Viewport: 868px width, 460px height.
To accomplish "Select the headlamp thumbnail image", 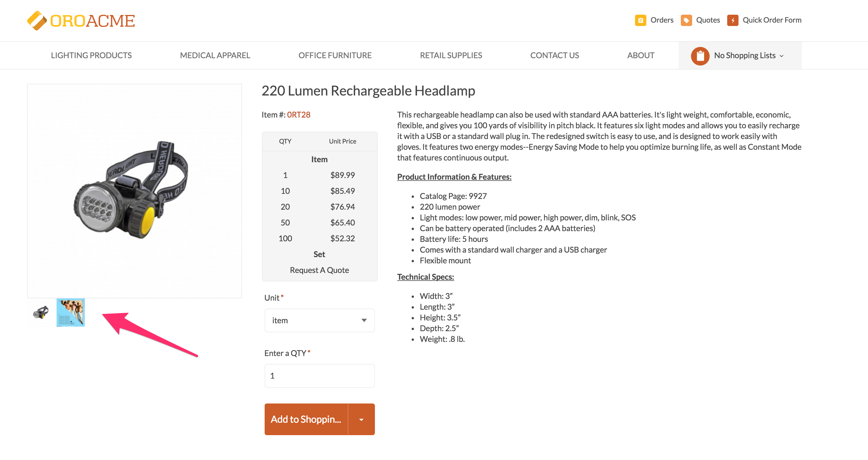I will click(x=41, y=312).
